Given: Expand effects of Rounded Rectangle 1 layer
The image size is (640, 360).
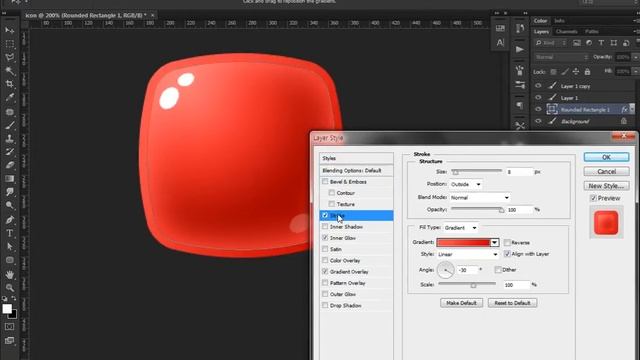Looking at the screenshot, I should pyautogui.click(x=632, y=109).
